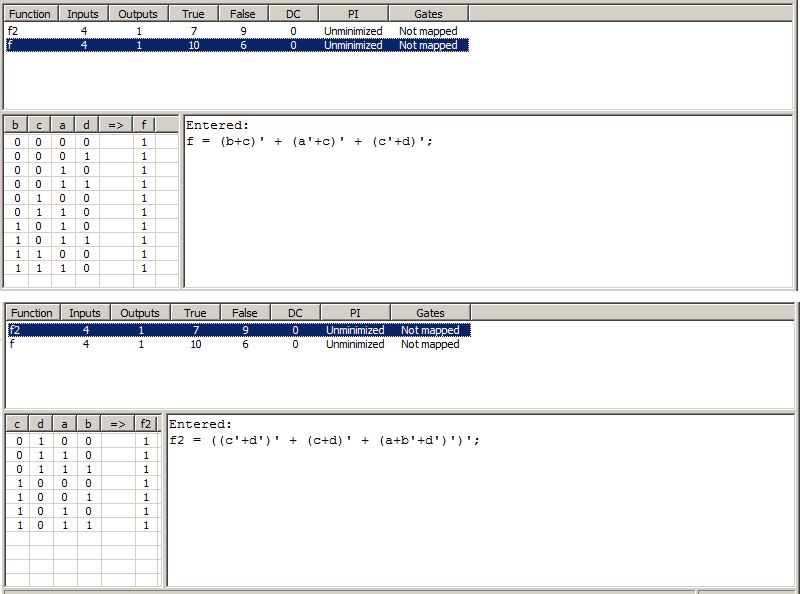This screenshot has height=594, width=800.
Task: Click the f output header in the truth table
Action: (145, 124)
